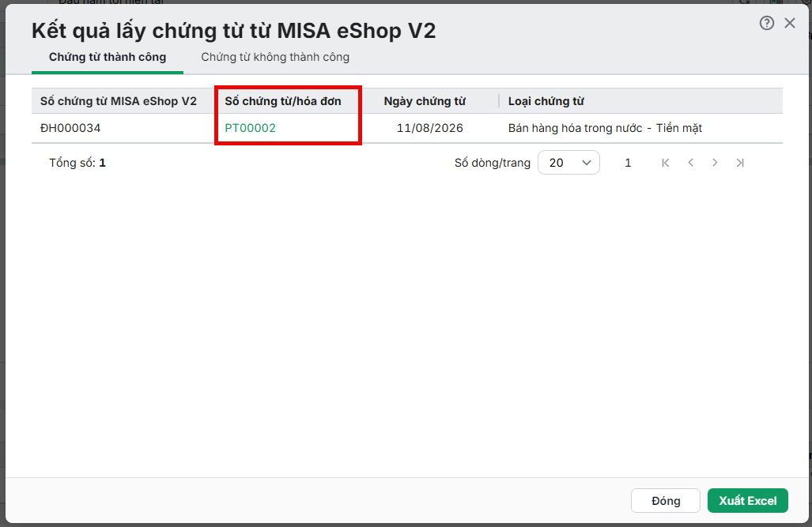Switch to Chứng từ thành công tab
The height and width of the screenshot is (527, 812).
[x=108, y=57]
